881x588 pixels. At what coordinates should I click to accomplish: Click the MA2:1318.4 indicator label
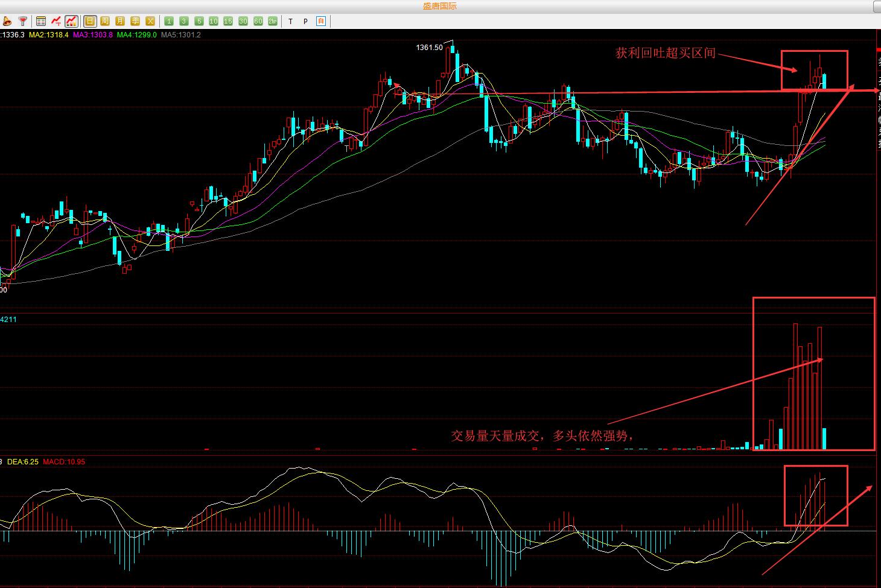coord(49,35)
